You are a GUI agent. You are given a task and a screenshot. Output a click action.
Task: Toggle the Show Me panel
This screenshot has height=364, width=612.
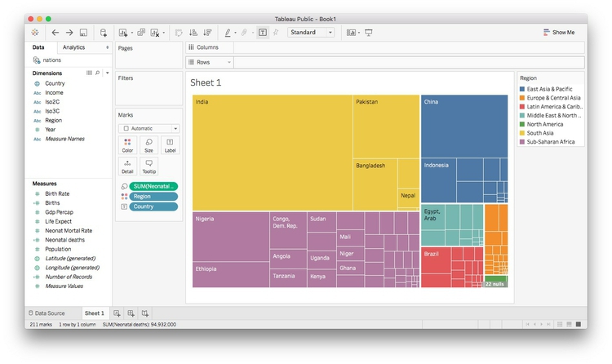558,33
